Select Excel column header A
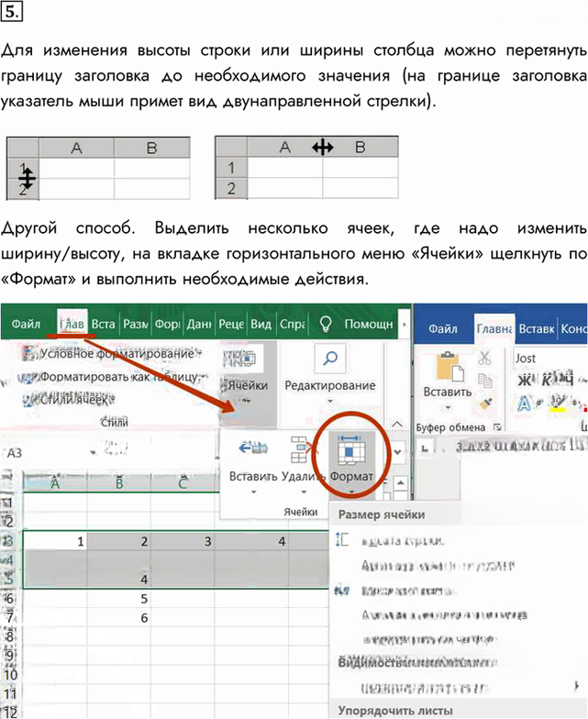Viewport: 588px width, 719px height. [55, 482]
